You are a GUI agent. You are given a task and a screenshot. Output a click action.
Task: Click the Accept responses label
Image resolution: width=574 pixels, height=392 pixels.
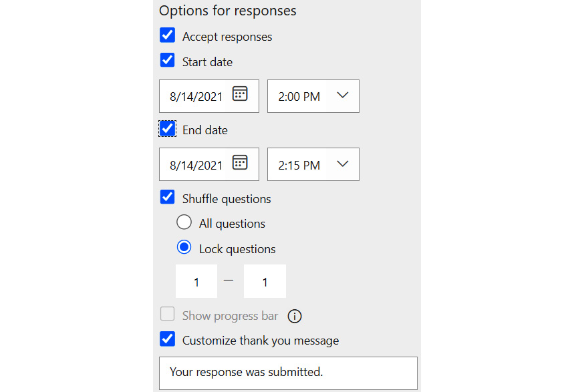227,37
